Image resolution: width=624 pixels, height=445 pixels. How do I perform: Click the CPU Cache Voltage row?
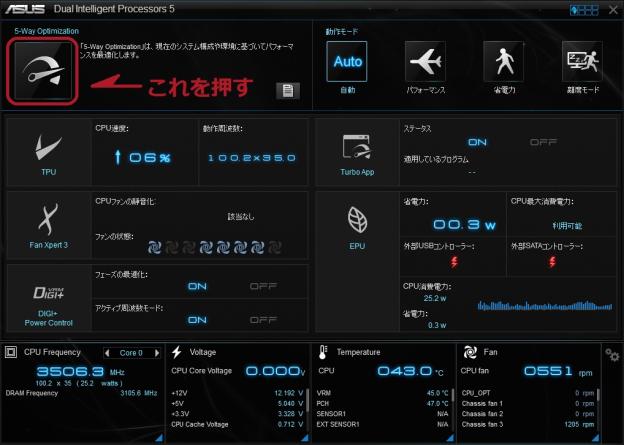237,424
